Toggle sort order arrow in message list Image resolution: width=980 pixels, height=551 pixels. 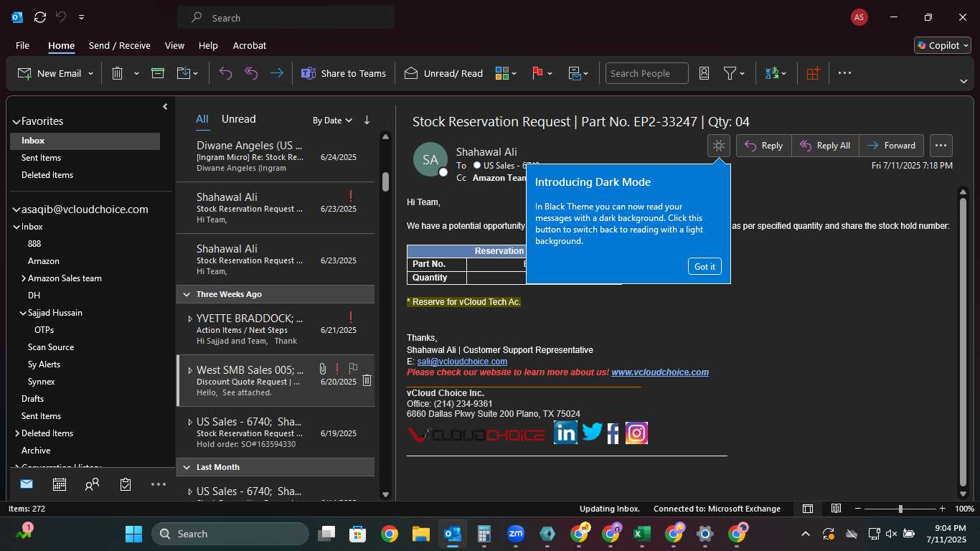pyautogui.click(x=367, y=120)
